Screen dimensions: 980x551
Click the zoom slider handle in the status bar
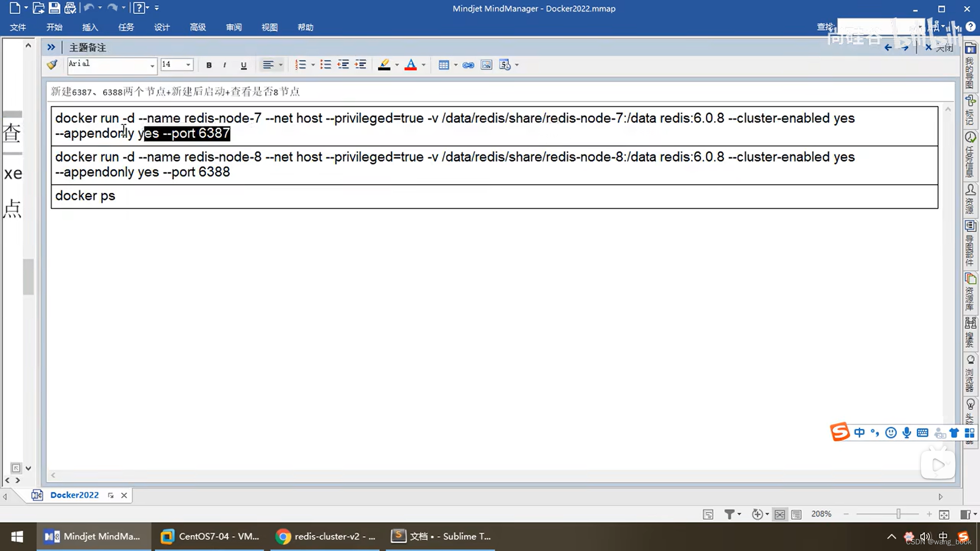pos(898,514)
